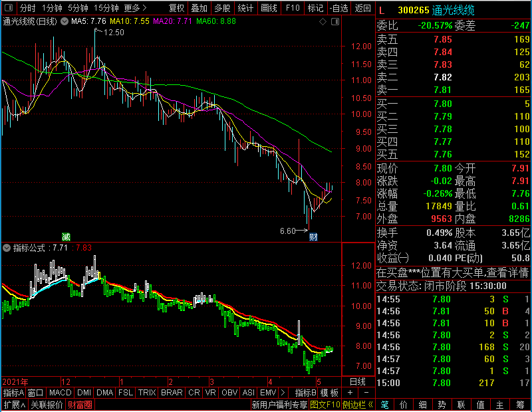Screen dimensions: 532x412
Task: Switch indicator to FSL
Action: pyautogui.click(x=126, y=393)
